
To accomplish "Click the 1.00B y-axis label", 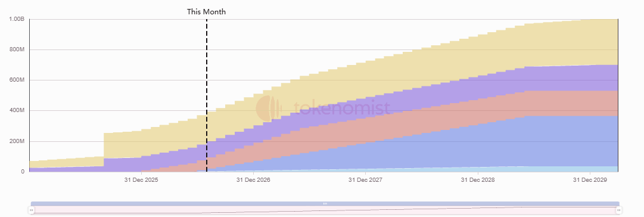I will coord(17,19).
